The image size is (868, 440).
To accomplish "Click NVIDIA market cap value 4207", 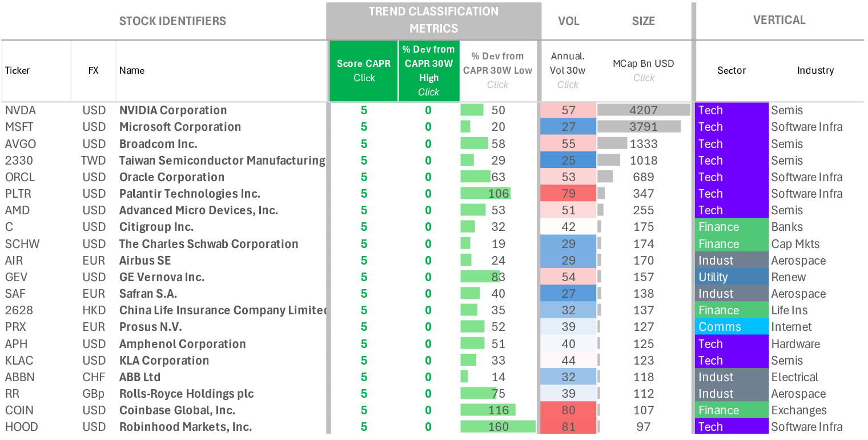I will [x=644, y=110].
